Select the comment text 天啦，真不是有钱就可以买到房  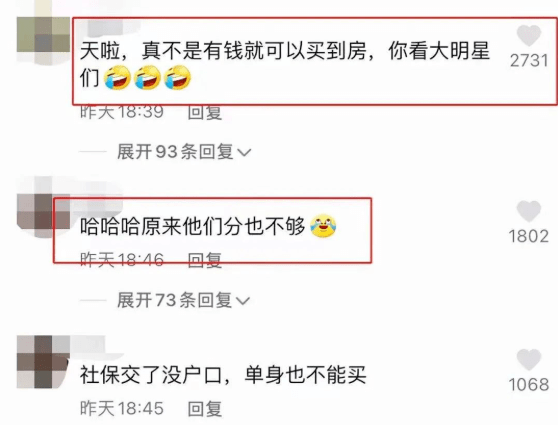point(223,52)
